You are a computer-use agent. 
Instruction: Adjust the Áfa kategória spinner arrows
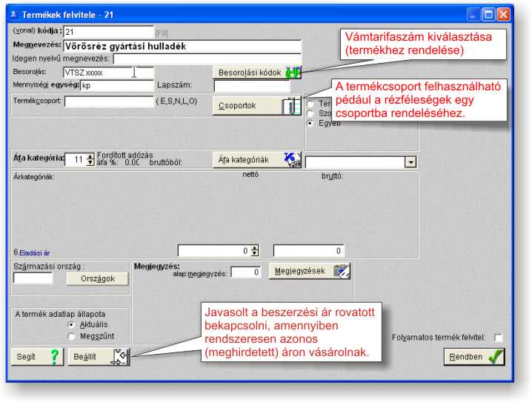pyautogui.click(x=90, y=159)
